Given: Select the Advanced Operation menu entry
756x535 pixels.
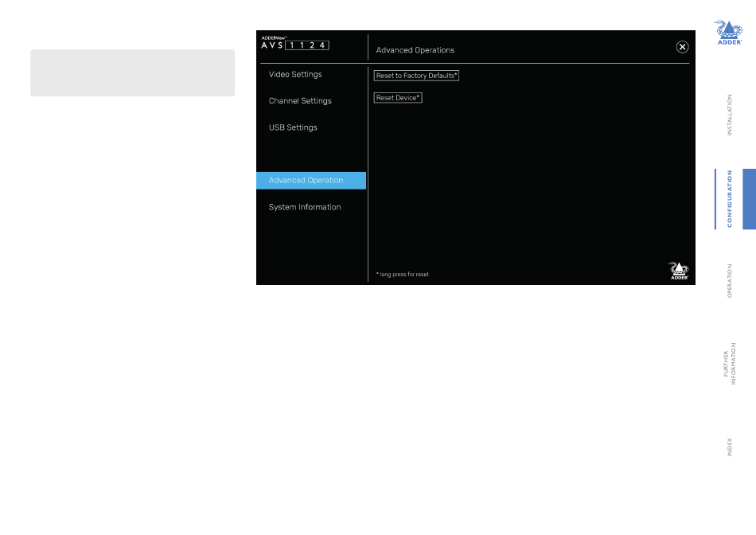Looking at the screenshot, I should (x=311, y=181).
